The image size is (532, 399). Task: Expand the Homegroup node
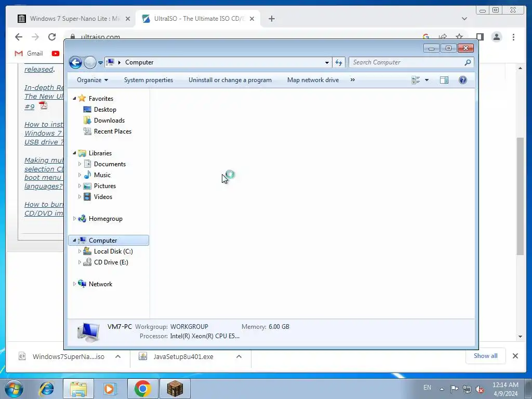point(74,219)
